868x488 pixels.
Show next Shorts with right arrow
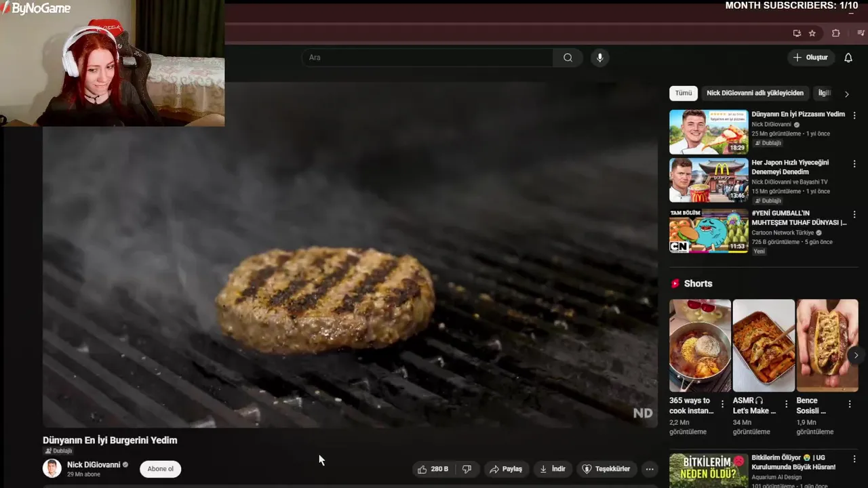856,355
